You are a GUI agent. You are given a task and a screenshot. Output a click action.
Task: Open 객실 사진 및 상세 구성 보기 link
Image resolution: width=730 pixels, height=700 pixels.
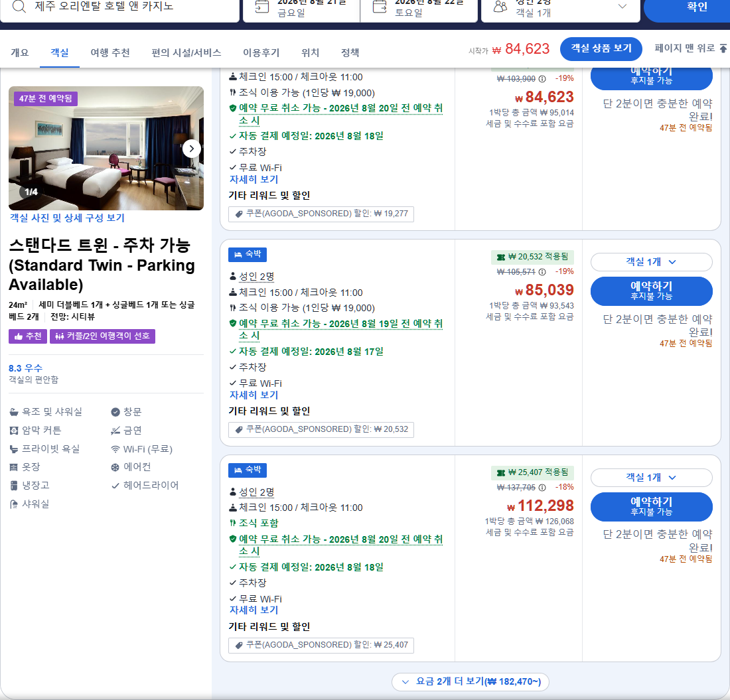coord(68,218)
